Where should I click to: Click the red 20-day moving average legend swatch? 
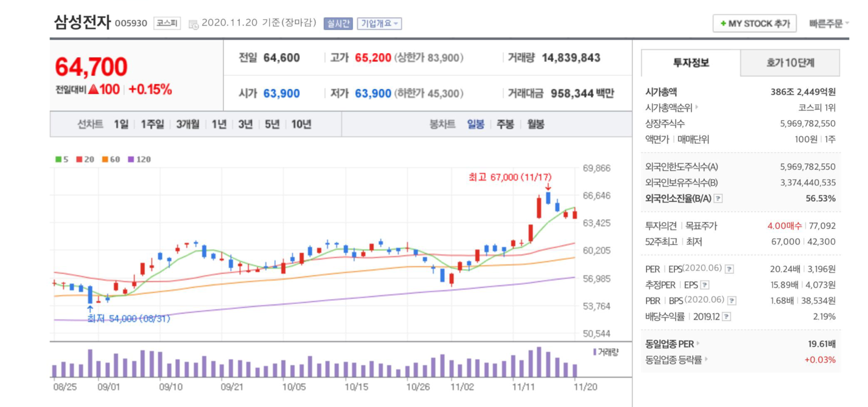pos(79,159)
